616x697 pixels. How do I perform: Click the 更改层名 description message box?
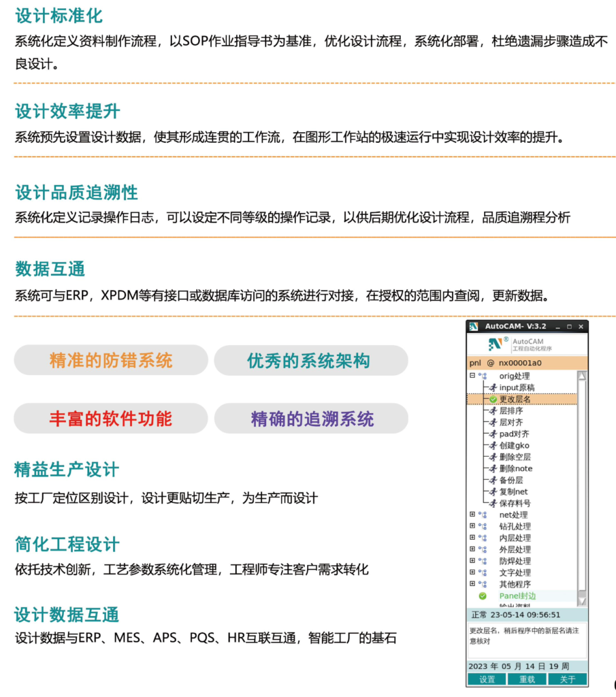pos(527,641)
